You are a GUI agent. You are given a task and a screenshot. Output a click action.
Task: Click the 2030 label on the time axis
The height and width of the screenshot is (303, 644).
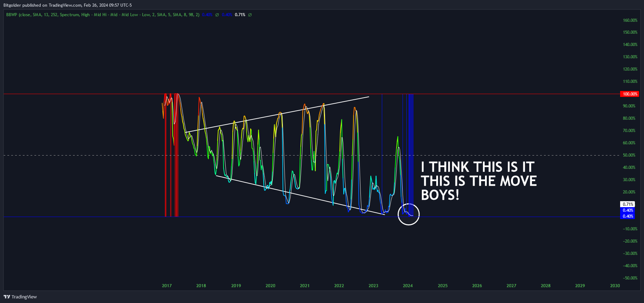(615, 286)
